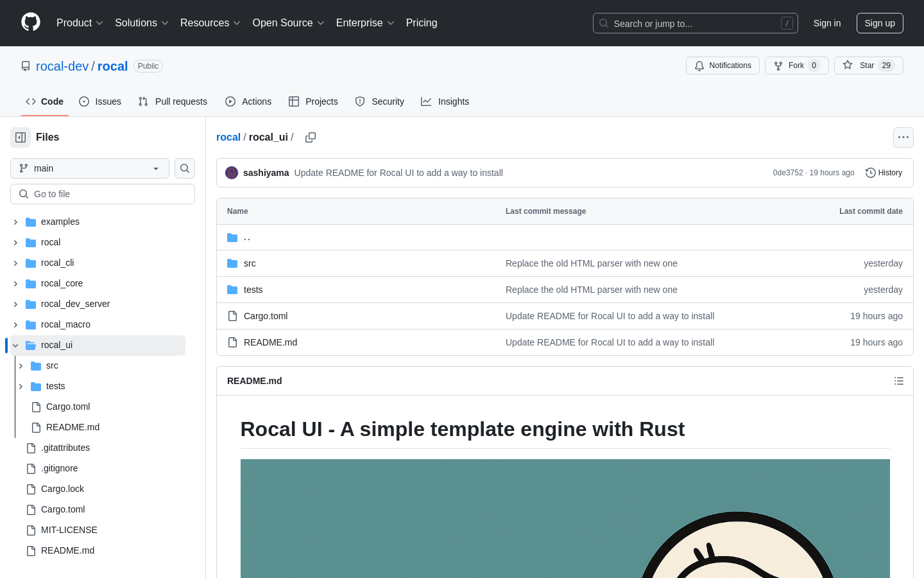Open sashiyama's profile link
Viewport: 924px width, 578px height.
tap(266, 173)
